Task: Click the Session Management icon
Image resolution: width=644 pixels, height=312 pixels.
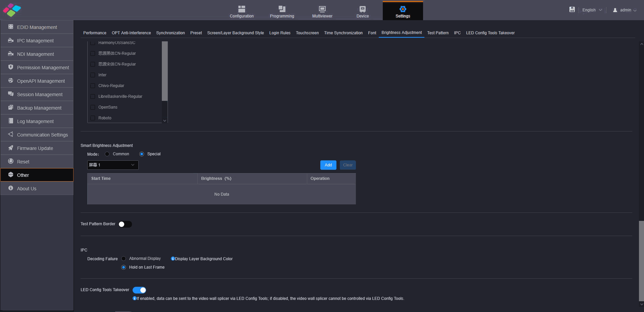Action: pos(11,94)
